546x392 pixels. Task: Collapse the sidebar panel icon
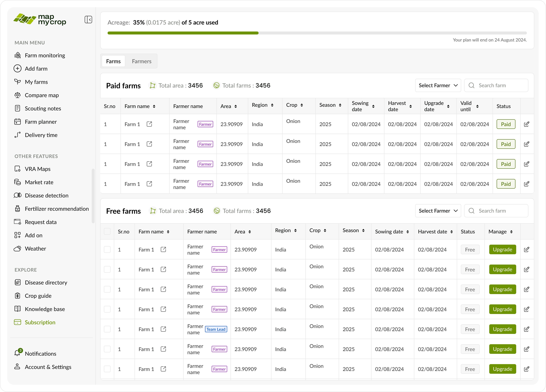[x=88, y=19]
